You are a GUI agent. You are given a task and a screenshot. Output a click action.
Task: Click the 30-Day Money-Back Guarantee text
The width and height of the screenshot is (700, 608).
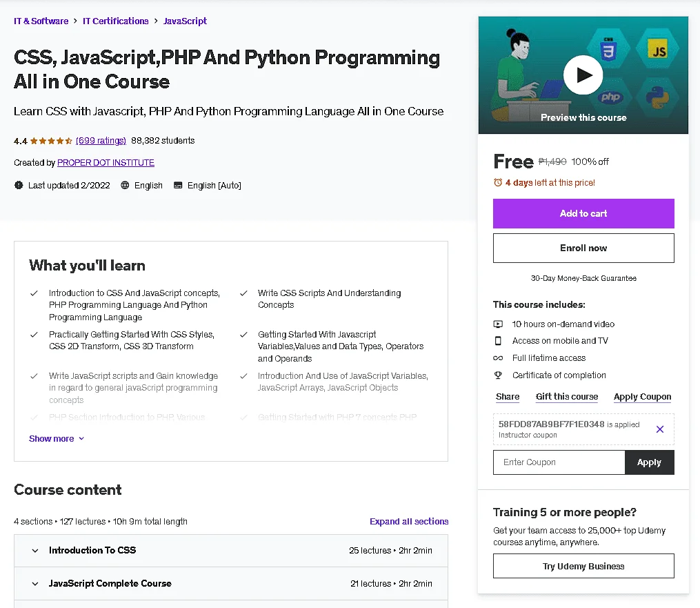583,278
